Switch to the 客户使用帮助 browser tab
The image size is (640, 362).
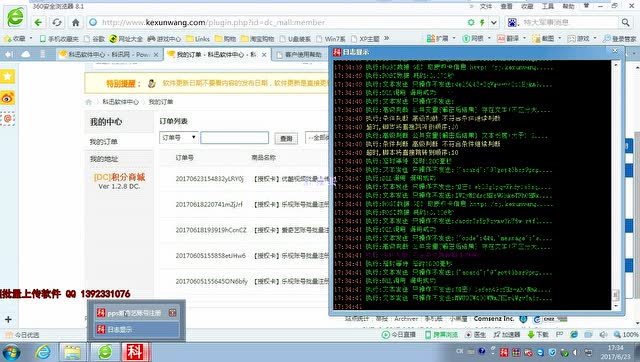(300, 54)
